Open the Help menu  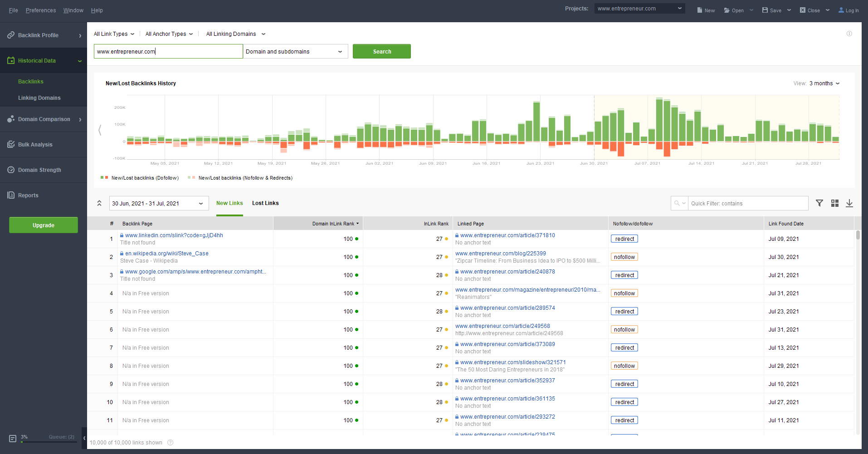pyautogui.click(x=97, y=10)
